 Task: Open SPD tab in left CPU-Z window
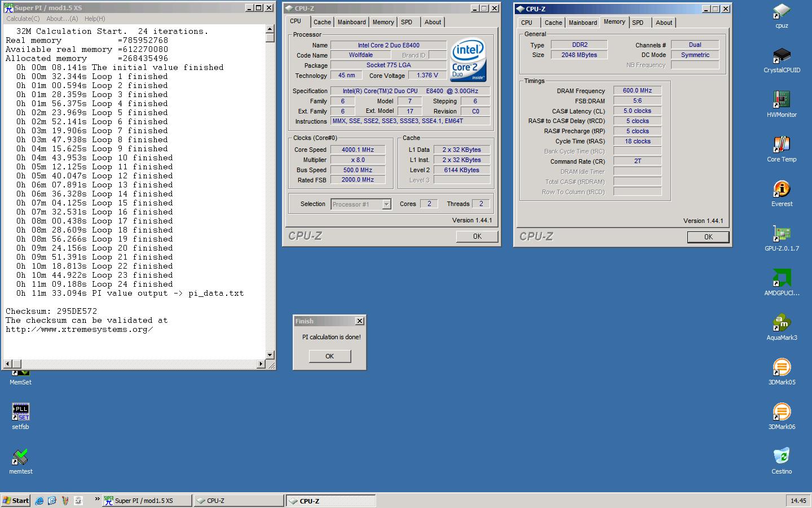407,22
